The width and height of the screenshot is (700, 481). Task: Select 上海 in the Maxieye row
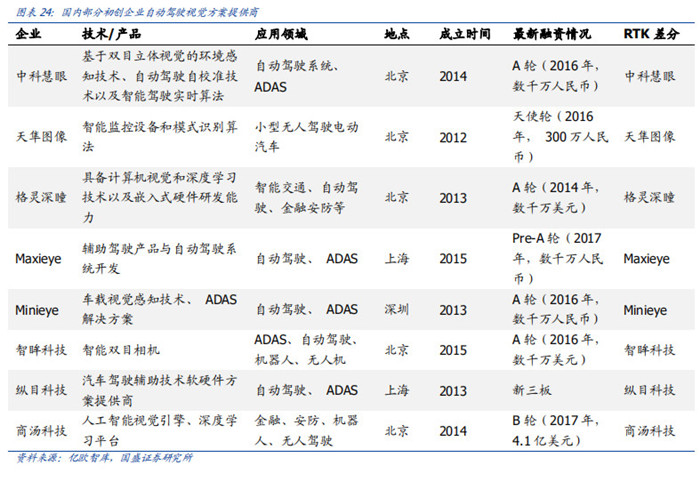(397, 259)
